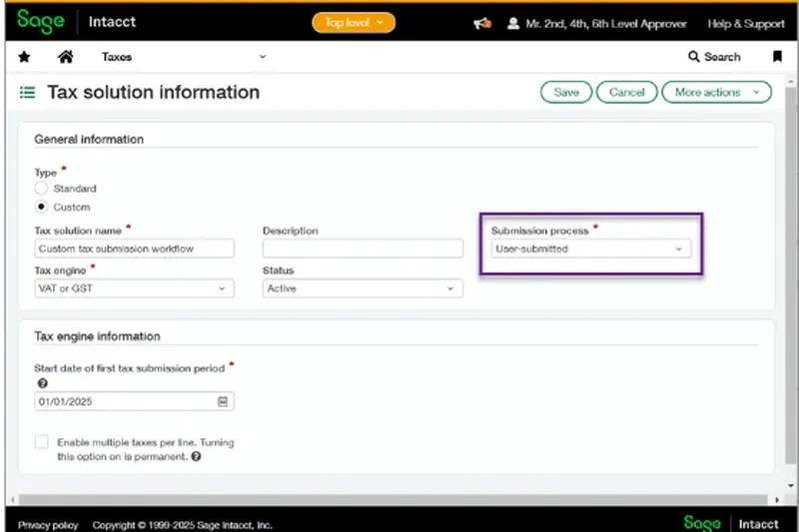This screenshot has height=532, width=799.
Task: Expand the More actions menu
Action: tap(716, 92)
